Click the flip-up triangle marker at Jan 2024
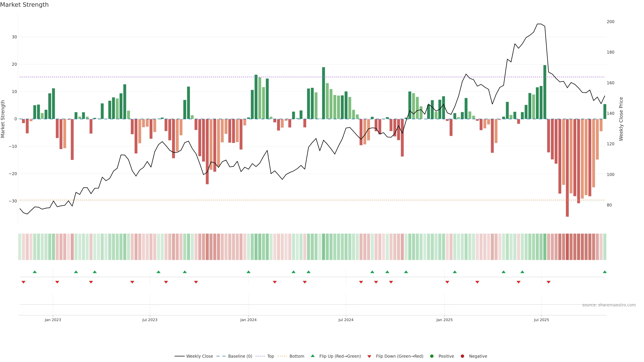The image size is (644, 362). tap(248, 272)
